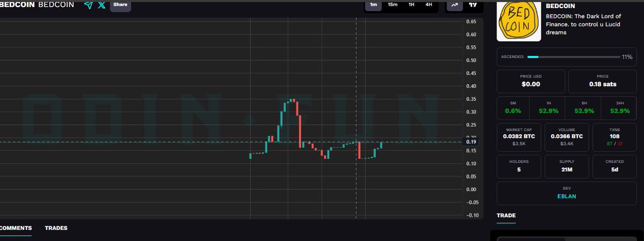Select the 5M 0.6% change cell
This screenshot has width=644, height=241.
coord(513,107)
